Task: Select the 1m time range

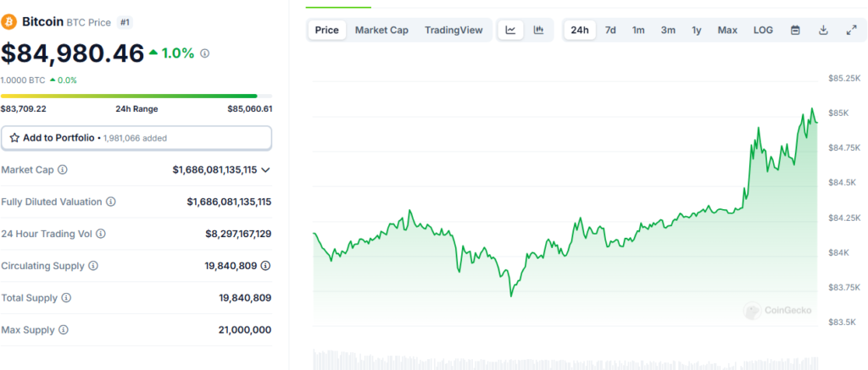Action: pyautogui.click(x=639, y=30)
